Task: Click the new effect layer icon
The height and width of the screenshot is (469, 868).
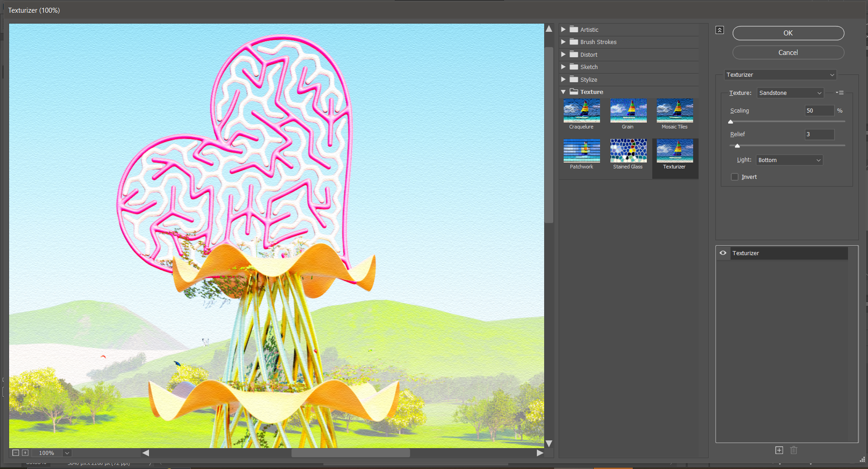Action: tap(779, 450)
